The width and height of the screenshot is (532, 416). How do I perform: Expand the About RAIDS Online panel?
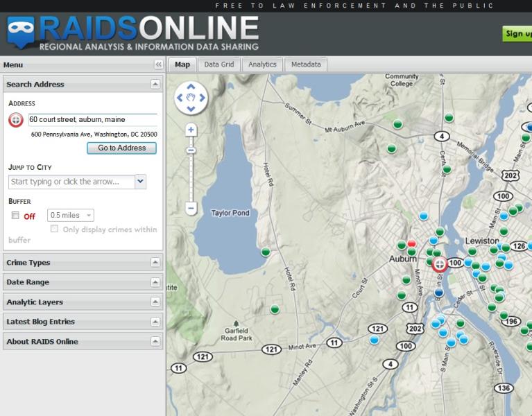click(155, 341)
